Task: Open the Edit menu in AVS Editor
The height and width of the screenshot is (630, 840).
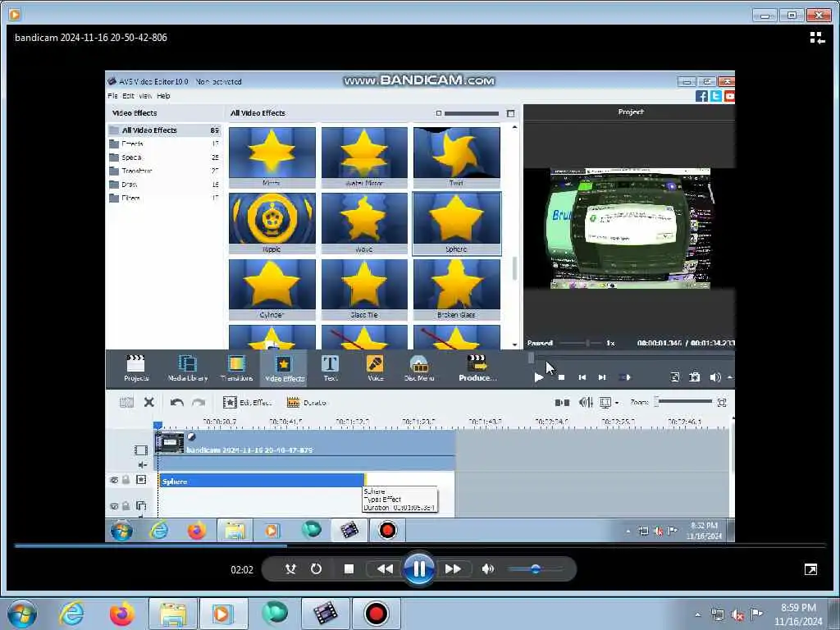Action: click(x=128, y=96)
